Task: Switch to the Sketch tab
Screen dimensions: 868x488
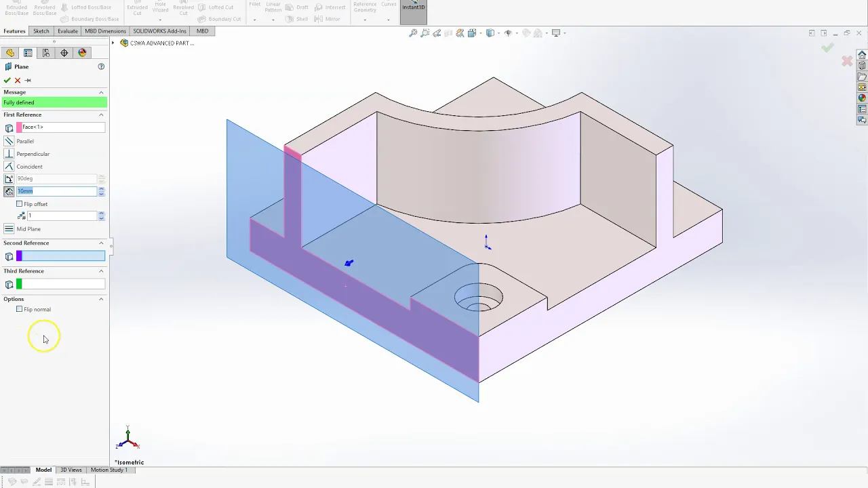Action: point(41,31)
